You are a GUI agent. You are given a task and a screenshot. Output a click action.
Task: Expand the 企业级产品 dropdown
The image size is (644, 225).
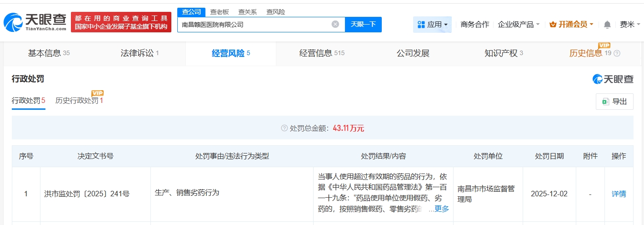(519, 25)
